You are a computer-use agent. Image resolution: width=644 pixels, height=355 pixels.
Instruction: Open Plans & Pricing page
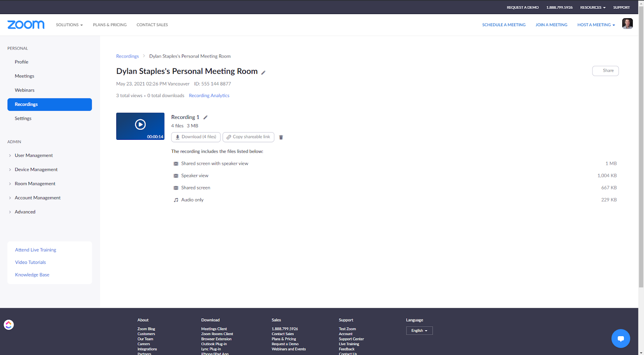click(x=110, y=25)
